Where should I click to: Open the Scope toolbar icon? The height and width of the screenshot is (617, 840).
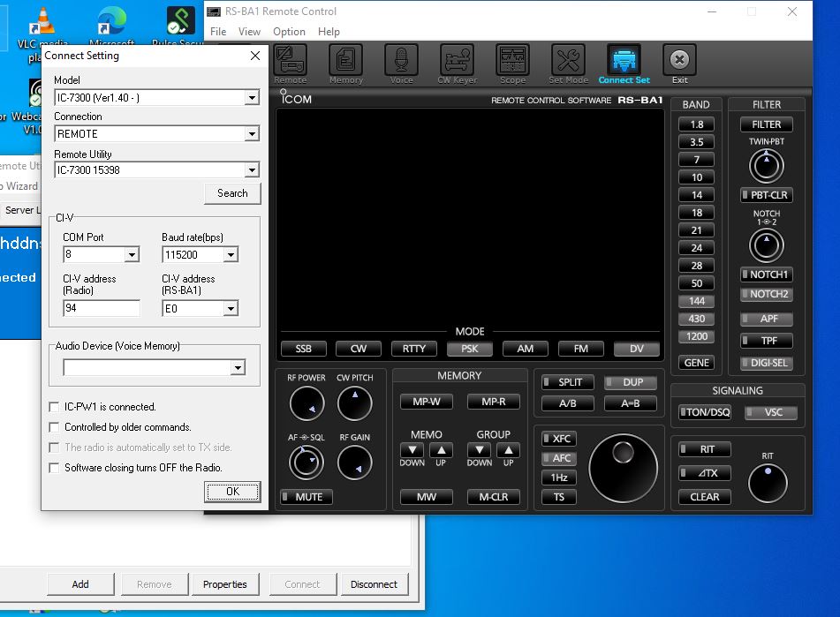(x=512, y=64)
